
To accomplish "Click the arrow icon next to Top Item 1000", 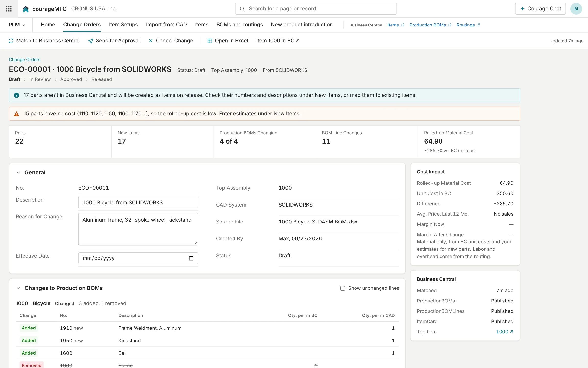I will tap(511, 331).
